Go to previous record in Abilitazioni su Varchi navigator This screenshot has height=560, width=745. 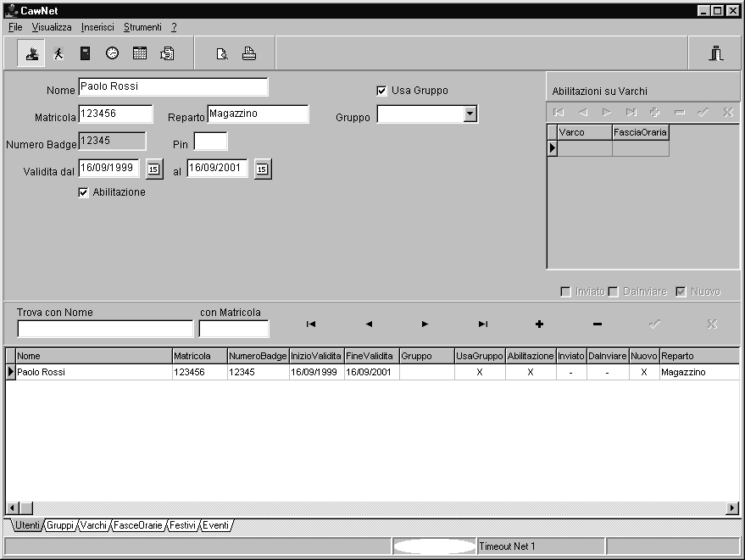pos(583,113)
